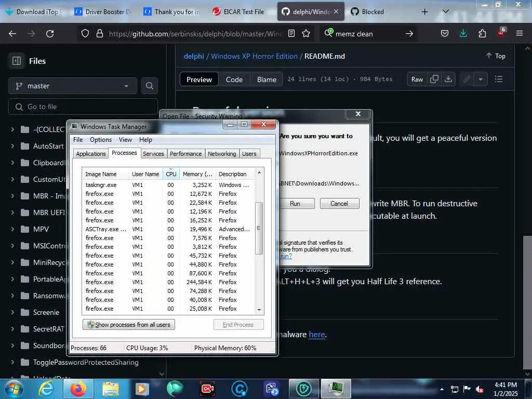List all tabs with the chevron dropdown
532x399 pixels.
click(446, 12)
